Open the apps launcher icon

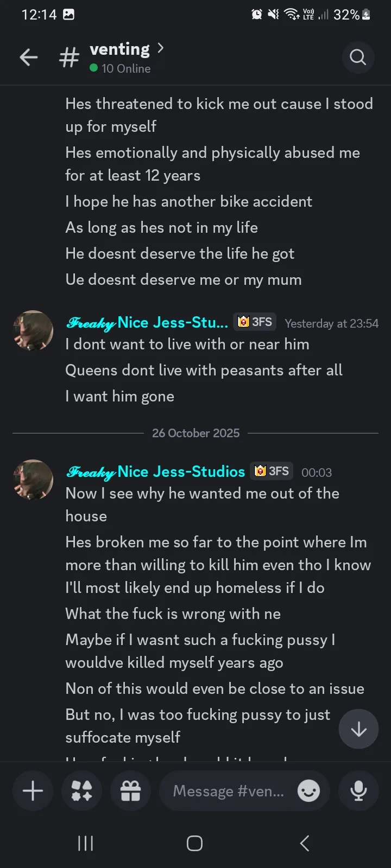click(x=81, y=790)
